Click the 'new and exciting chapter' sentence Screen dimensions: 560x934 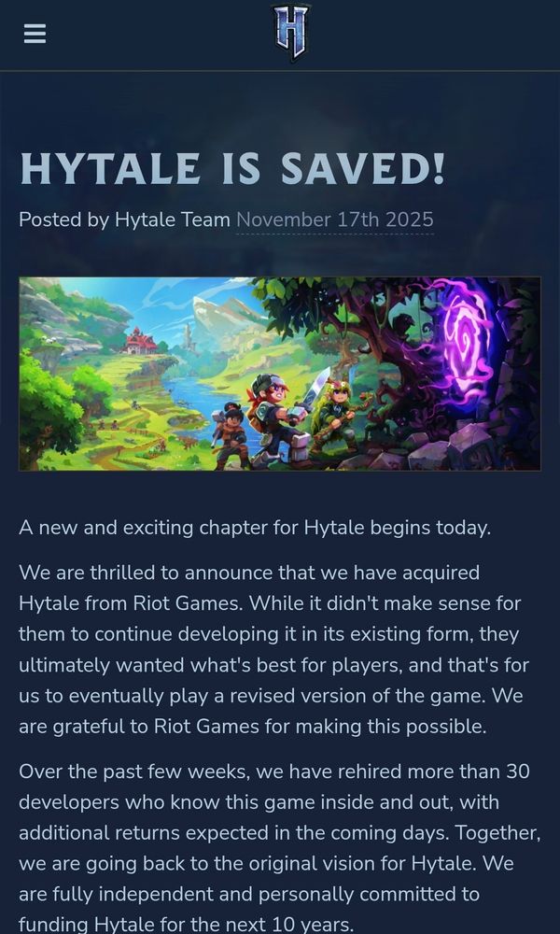coord(255,528)
